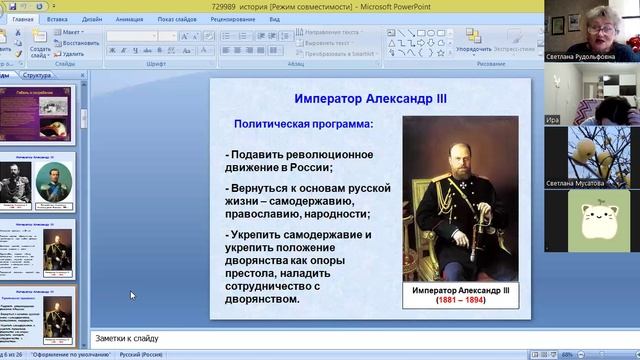Select the oval shape

pos(431,33)
